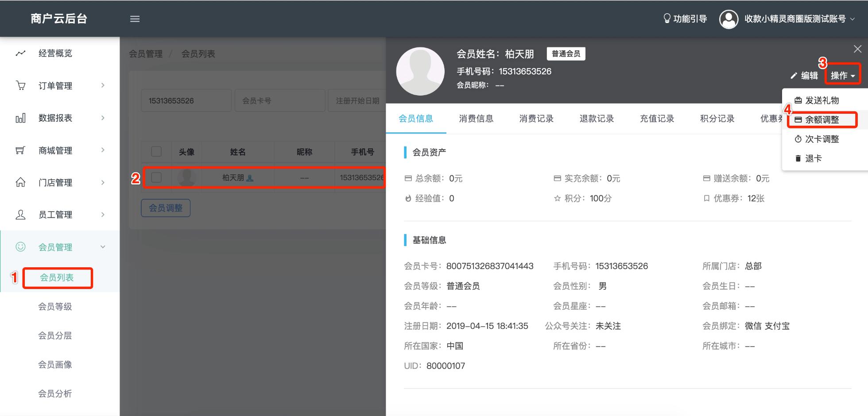This screenshot has height=416, width=868.
Task: Switch to the 积分记录 tab
Action: click(x=717, y=119)
